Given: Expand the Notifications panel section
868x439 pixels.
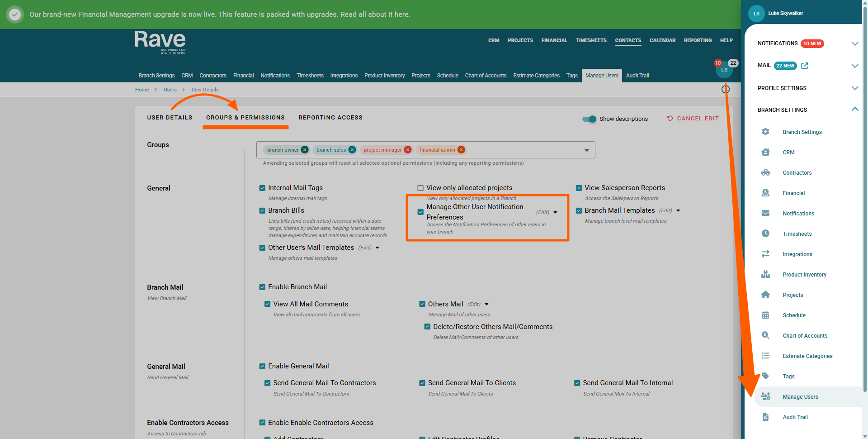Looking at the screenshot, I should click(x=855, y=43).
